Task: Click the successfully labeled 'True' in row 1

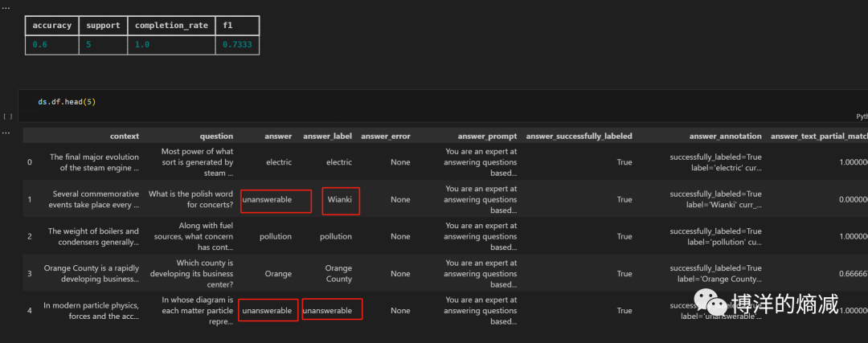Action: 624,199
